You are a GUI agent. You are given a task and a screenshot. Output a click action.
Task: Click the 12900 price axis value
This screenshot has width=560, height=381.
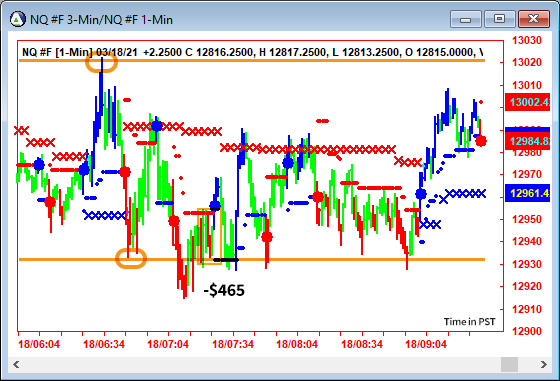(527, 331)
